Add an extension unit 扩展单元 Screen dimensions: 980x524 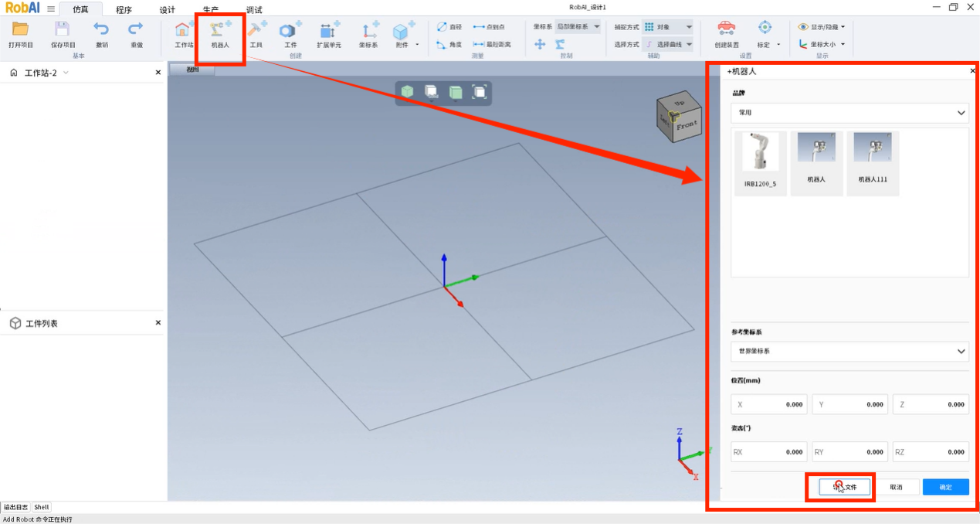coord(329,35)
